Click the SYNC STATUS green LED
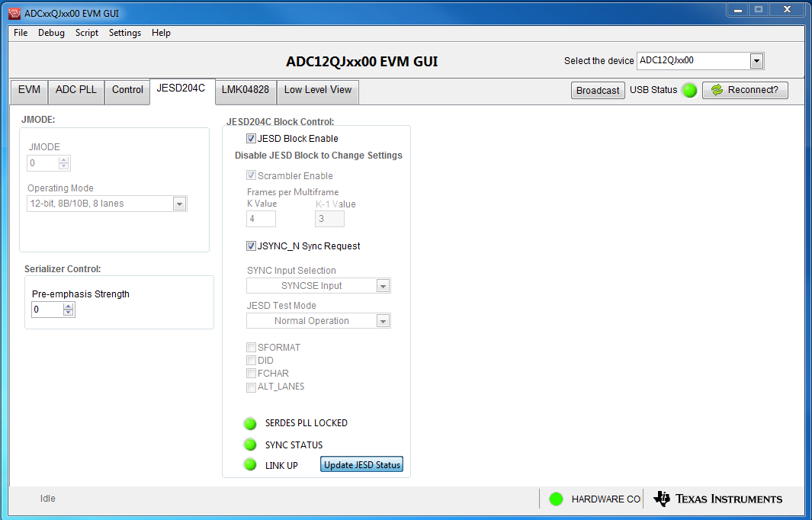The height and width of the screenshot is (520, 812). 250,445
